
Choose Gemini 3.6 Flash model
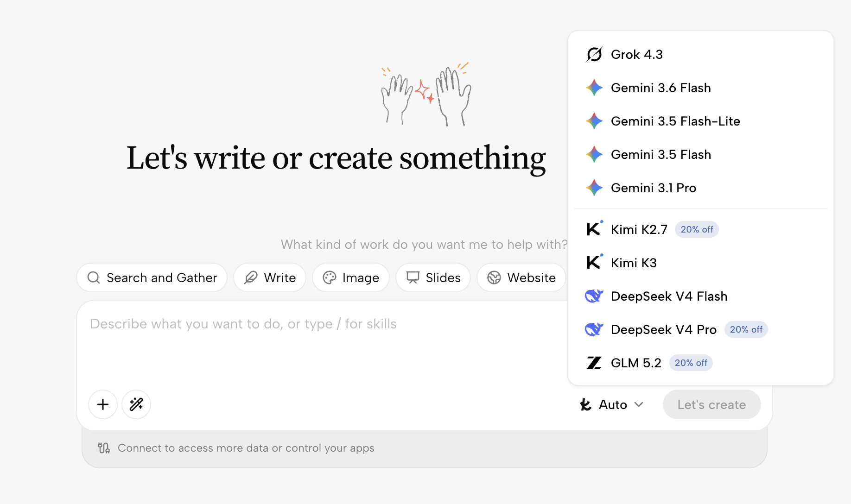coord(701,88)
